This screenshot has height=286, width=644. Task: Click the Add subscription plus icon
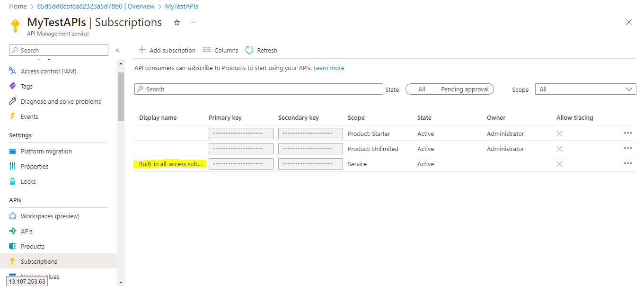point(141,50)
